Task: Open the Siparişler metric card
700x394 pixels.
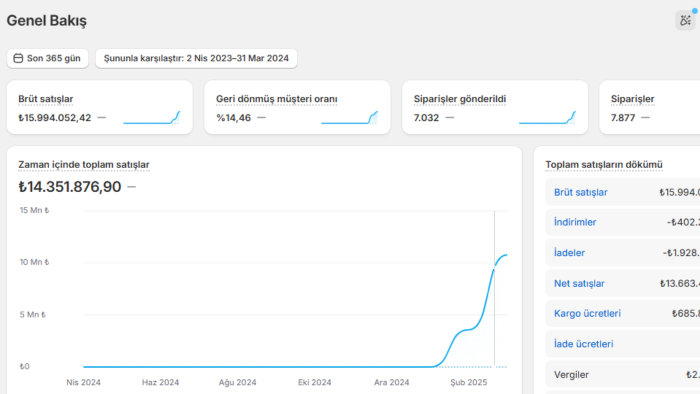Action: [650, 107]
